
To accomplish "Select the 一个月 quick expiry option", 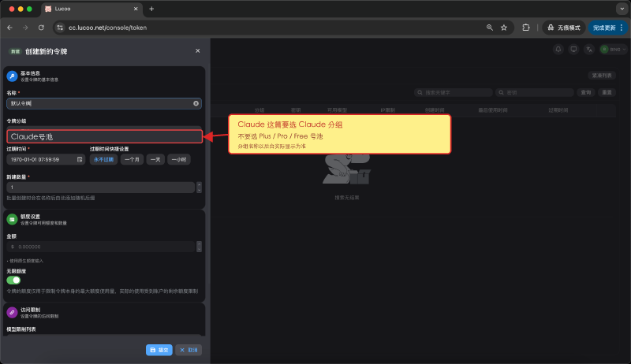I will 132,159.
